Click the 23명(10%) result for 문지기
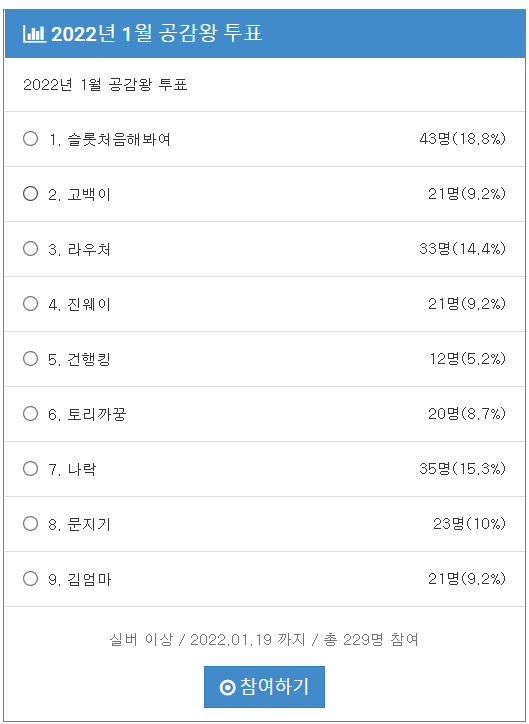The height and width of the screenshot is (724, 529). (x=469, y=524)
